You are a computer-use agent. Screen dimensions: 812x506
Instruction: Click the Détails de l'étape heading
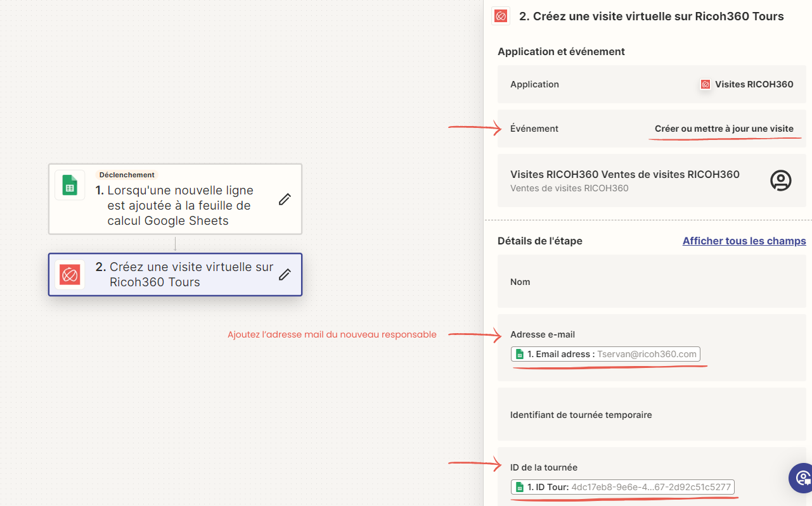(540, 241)
